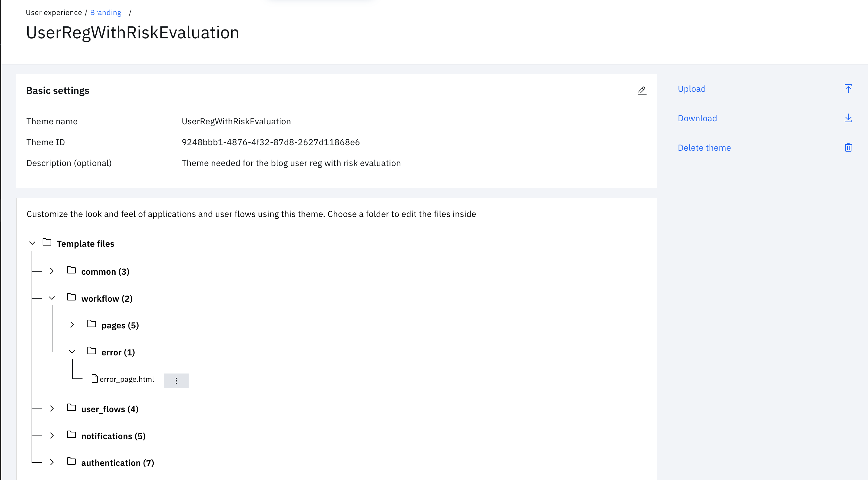The width and height of the screenshot is (868, 480).
Task: Go to Branding breadcrumb link
Action: click(106, 13)
